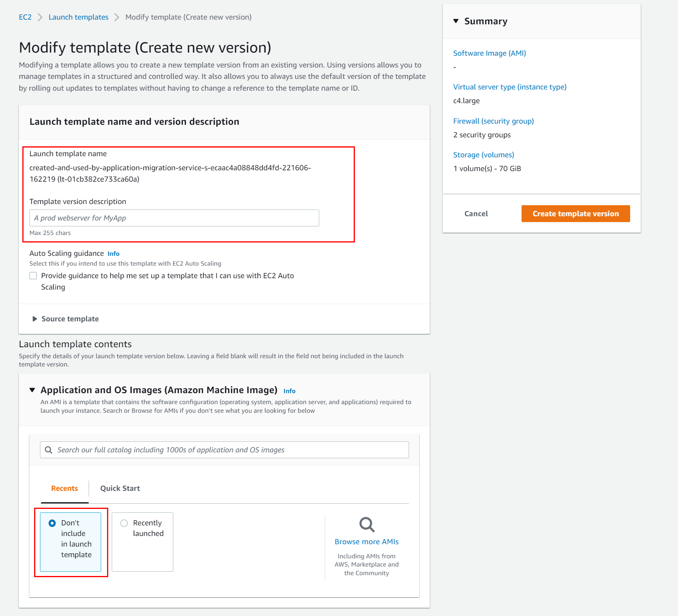
Task: Click the chevron after Launch templates breadcrumb
Action: [116, 17]
